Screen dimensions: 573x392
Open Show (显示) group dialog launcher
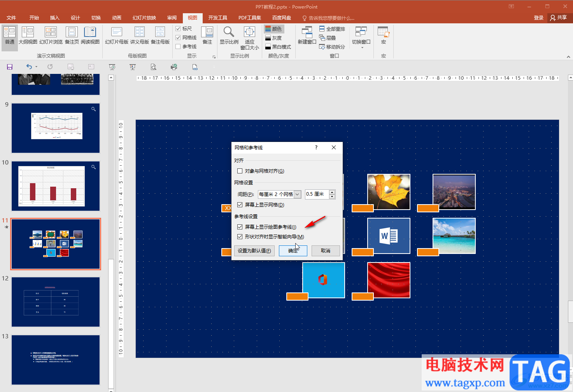[214, 57]
